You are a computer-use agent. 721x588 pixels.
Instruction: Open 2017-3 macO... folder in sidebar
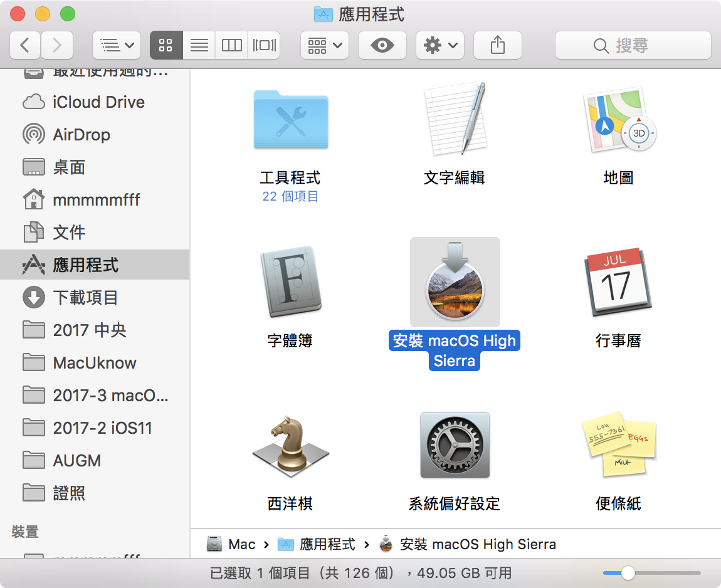tap(95, 396)
